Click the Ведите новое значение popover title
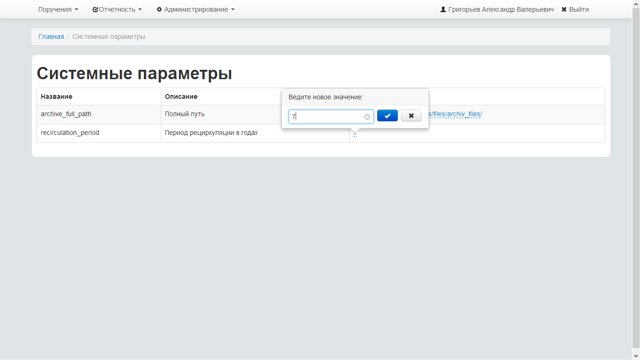 326,97
